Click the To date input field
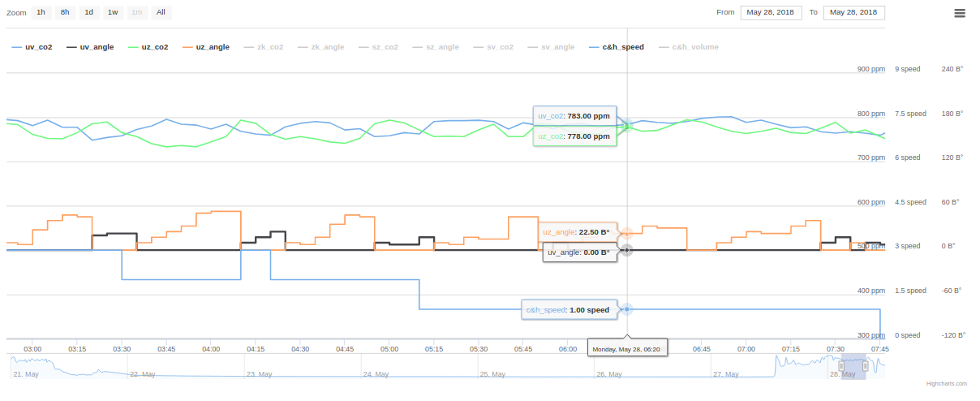 click(853, 12)
